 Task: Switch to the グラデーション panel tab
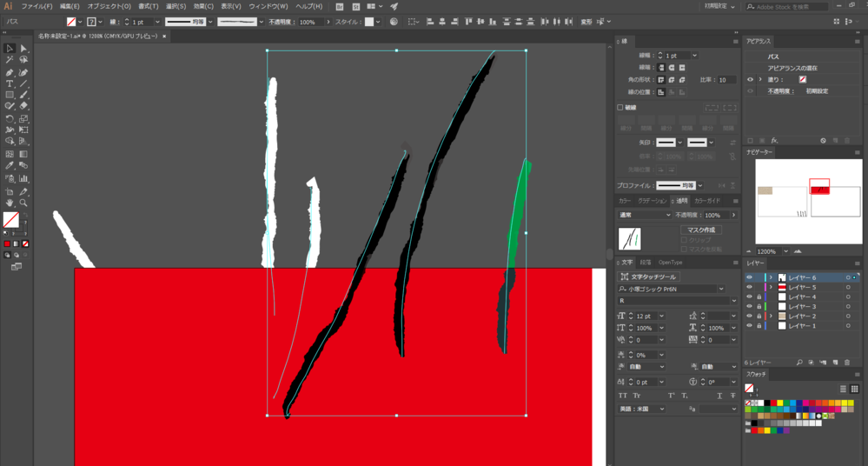[652, 201]
